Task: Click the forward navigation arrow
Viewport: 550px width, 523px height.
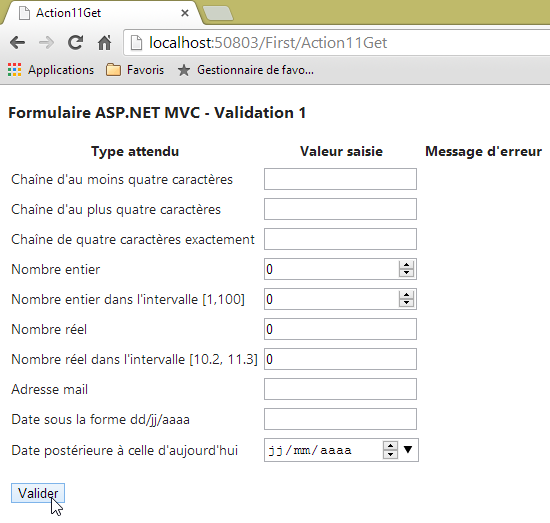Action: coord(47,43)
